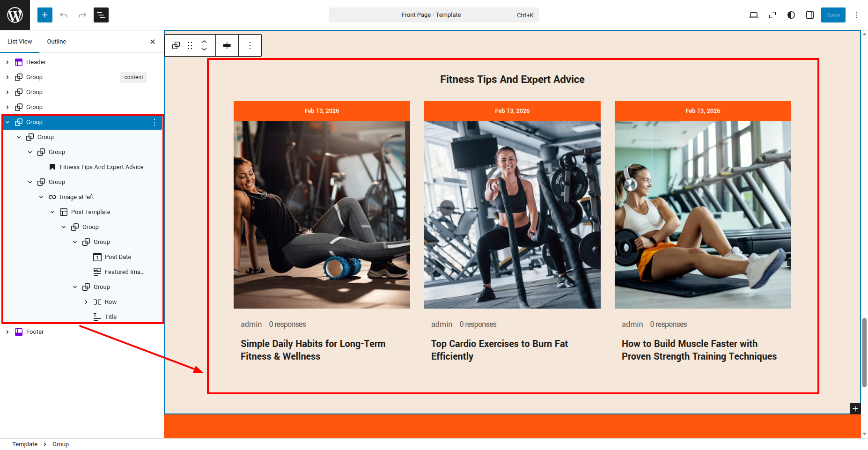The image size is (868, 450).
Task: Click the Redo arrow in top toolbar
Action: [x=82, y=15]
